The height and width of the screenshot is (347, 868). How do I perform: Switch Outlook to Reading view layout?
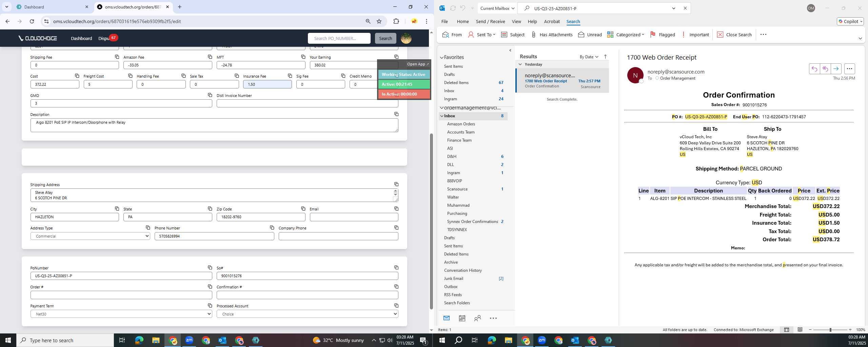pyautogui.click(x=800, y=329)
